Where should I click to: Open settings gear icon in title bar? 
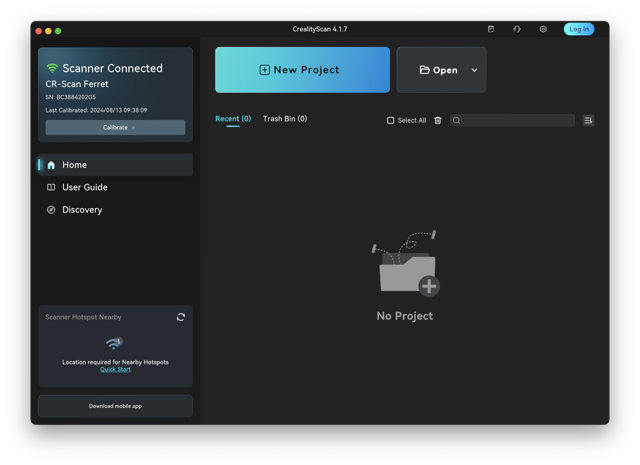coord(543,29)
